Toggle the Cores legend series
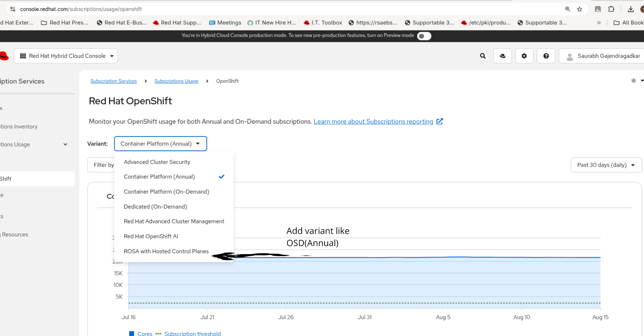Image resolution: width=644 pixels, height=336 pixels. pyautogui.click(x=145, y=333)
